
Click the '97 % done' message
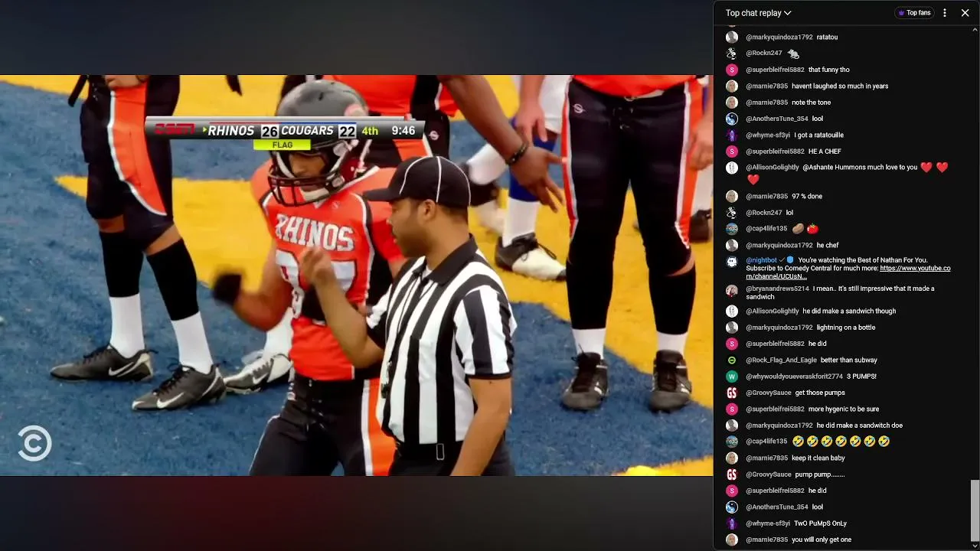coord(807,196)
